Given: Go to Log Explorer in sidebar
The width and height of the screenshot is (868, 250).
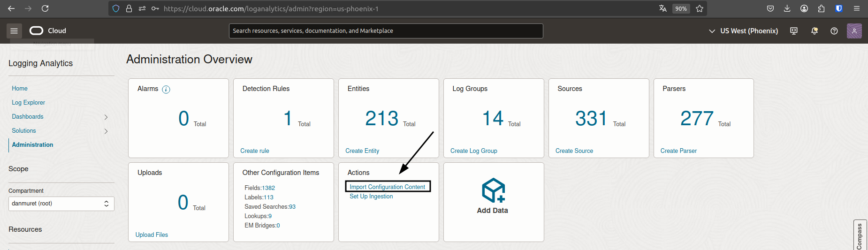Looking at the screenshot, I should click(28, 103).
